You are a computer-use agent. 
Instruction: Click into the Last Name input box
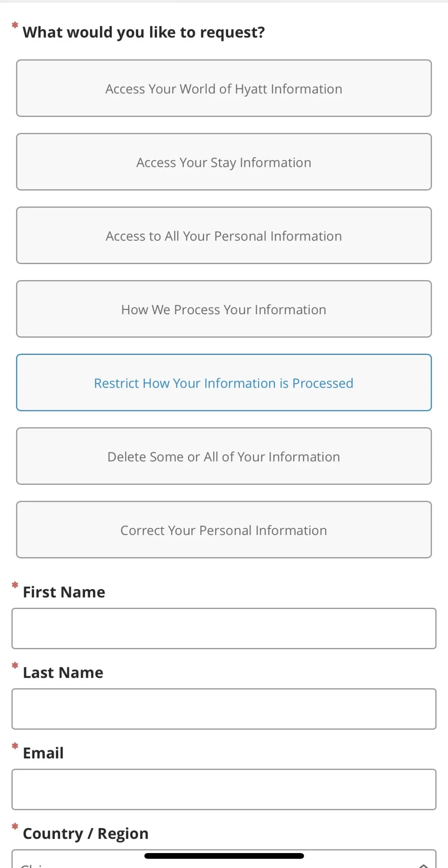(224, 709)
